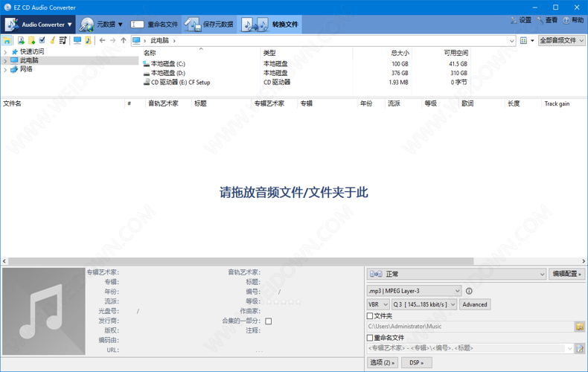Click the 保存元数据 toolbar button
The width and height of the screenshot is (588, 372).
pyautogui.click(x=209, y=25)
